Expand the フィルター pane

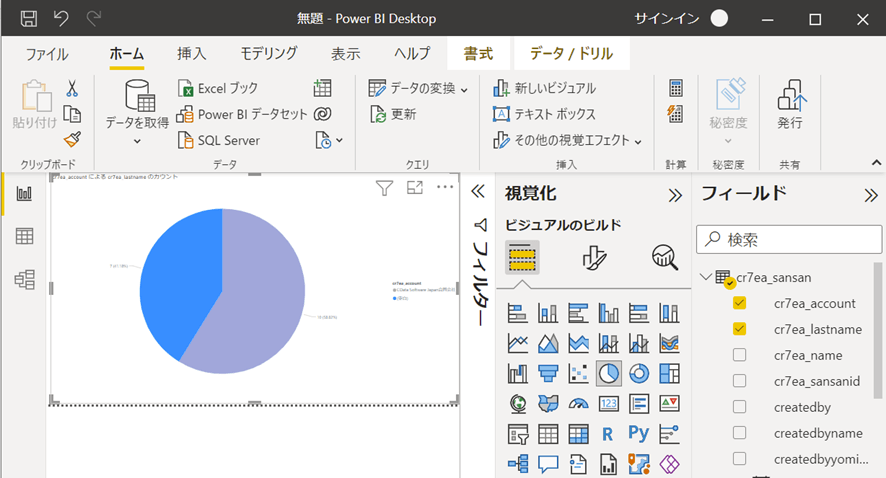478,192
